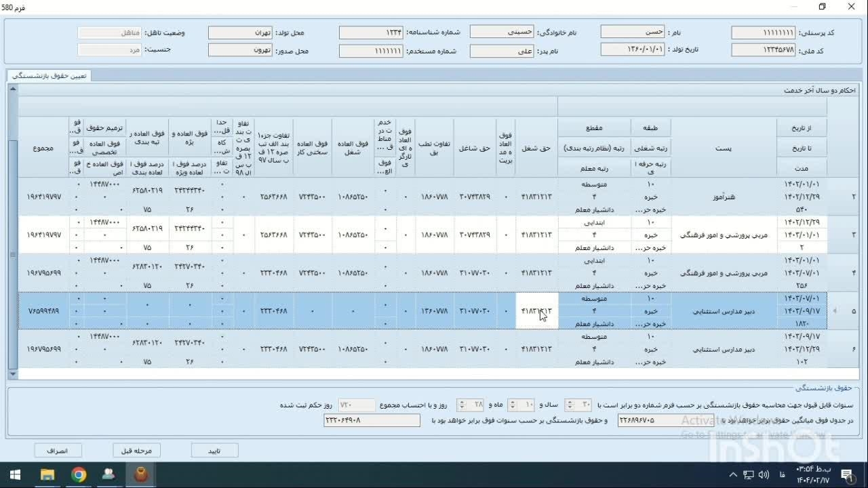Open the Windows Start menu
This screenshot has height=488, width=868.
(15, 474)
